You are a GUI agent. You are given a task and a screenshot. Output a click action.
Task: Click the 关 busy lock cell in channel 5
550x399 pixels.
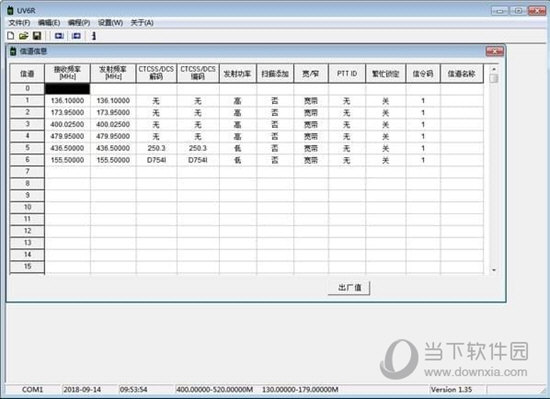[385, 148]
